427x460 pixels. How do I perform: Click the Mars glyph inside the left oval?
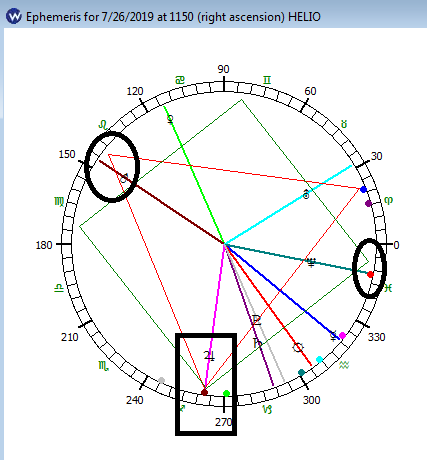[124, 178]
